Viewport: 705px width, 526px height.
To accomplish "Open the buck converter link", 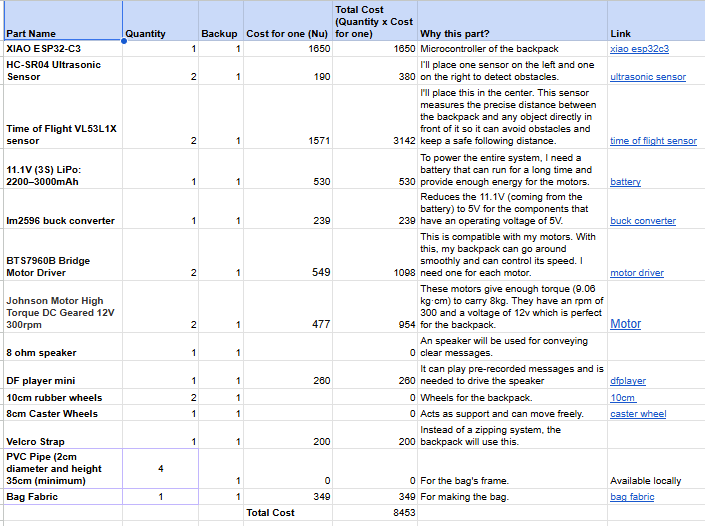I will pyautogui.click(x=643, y=221).
